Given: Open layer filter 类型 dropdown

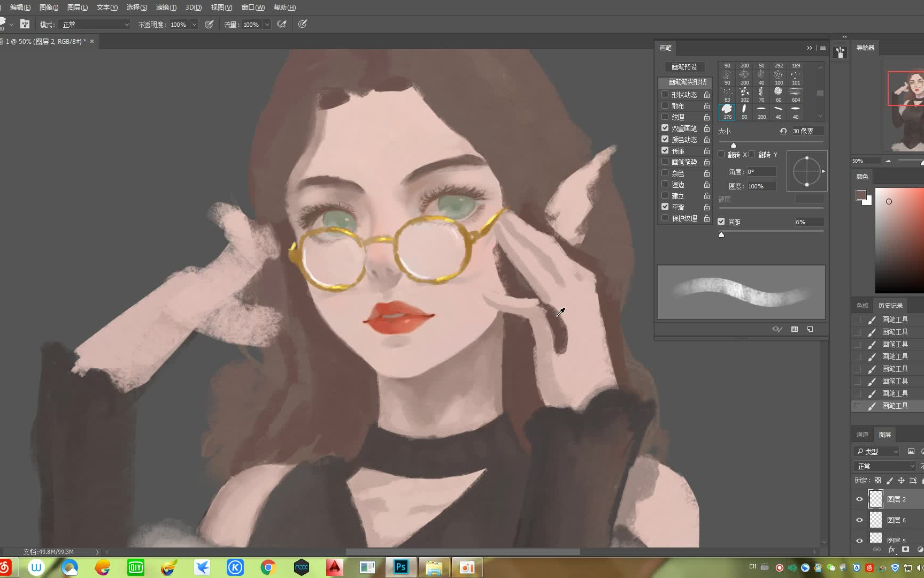Looking at the screenshot, I should [x=877, y=451].
